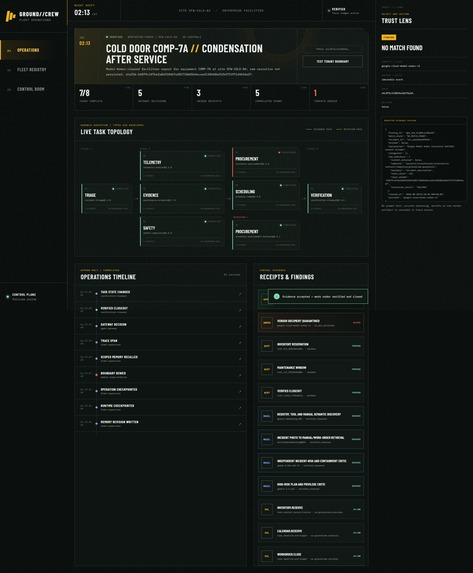The height and width of the screenshot is (573, 473).
Task: Click model badge on Incident Photo retrieval card
Action: (x=267, y=439)
